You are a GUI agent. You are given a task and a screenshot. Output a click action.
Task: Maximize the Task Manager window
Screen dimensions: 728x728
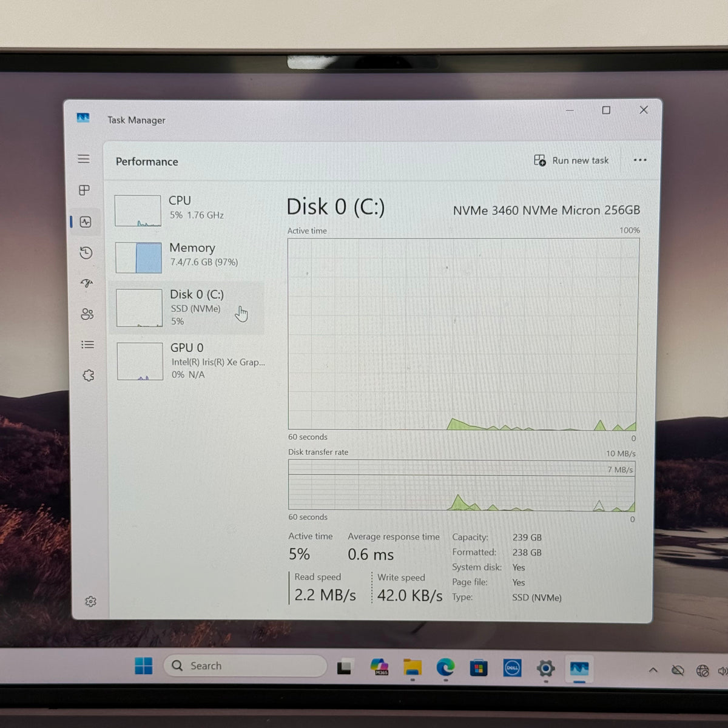(606, 110)
